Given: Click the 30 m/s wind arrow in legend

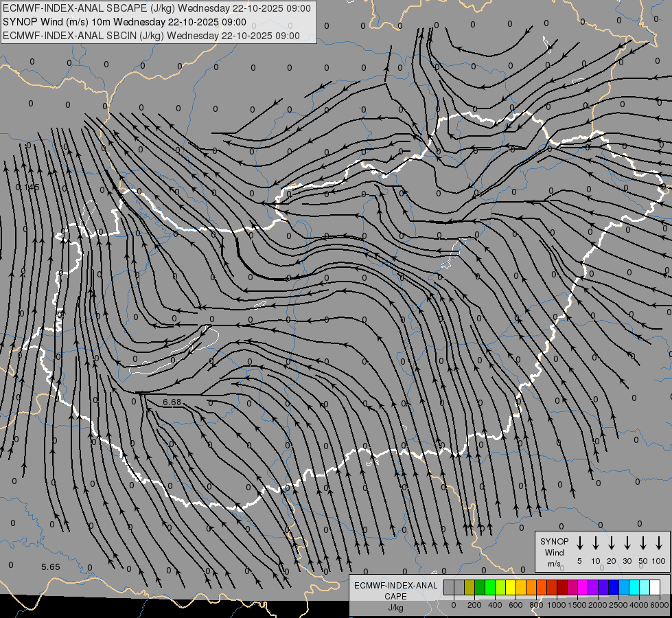Looking at the screenshot, I should pos(627,543).
